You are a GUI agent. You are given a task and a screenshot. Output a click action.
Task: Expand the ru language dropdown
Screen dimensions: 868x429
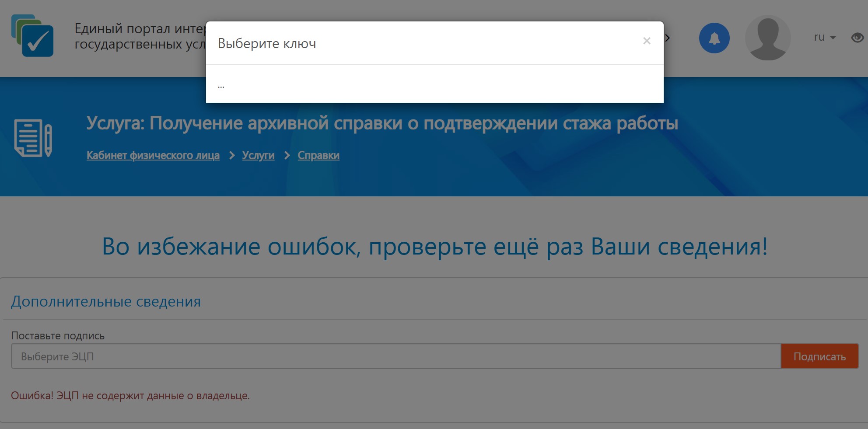coord(824,38)
